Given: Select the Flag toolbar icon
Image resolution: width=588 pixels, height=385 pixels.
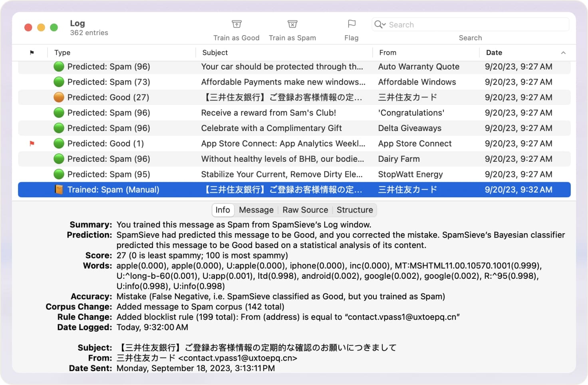Looking at the screenshot, I should coord(351,24).
